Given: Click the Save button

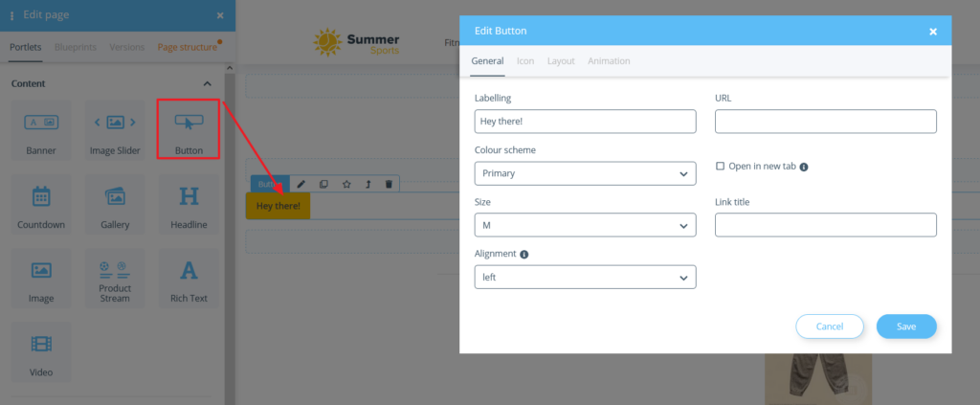Looking at the screenshot, I should pos(905,326).
